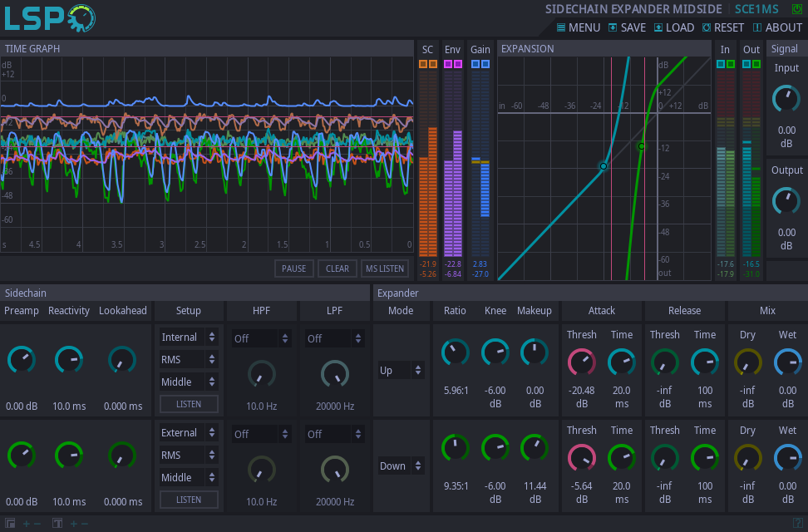
Task: Toggle the second magenta Env meter channel square
Action: pyautogui.click(x=457, y=64)
